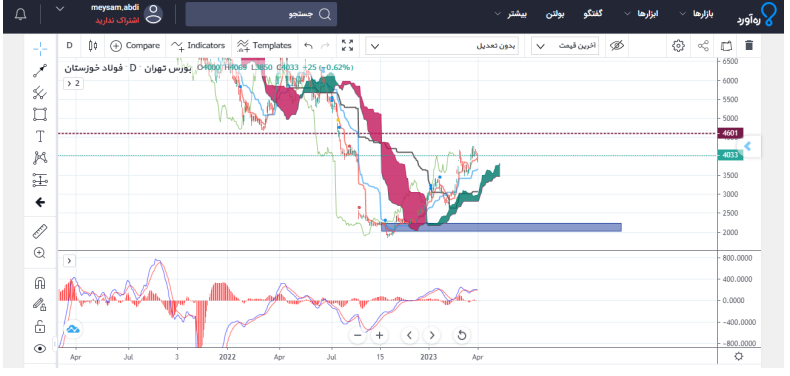Open the بازارها menu

tap(698, 14)
